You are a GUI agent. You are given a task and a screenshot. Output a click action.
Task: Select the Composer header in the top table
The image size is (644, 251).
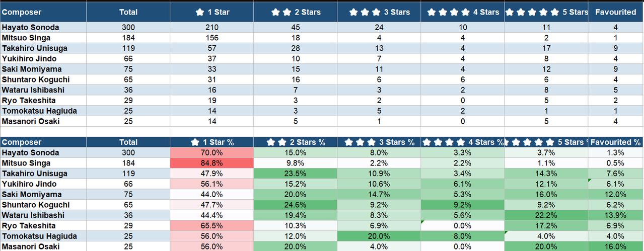click(43, 11)
